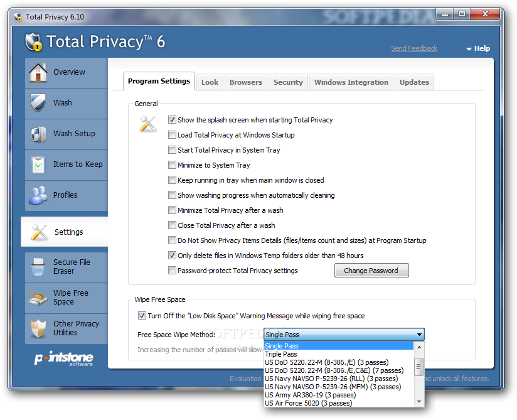The height and width of the screenshot is (420, 517).
Task: Click the dropdown list scrollbar thumb
Action: tap(418, 367)
